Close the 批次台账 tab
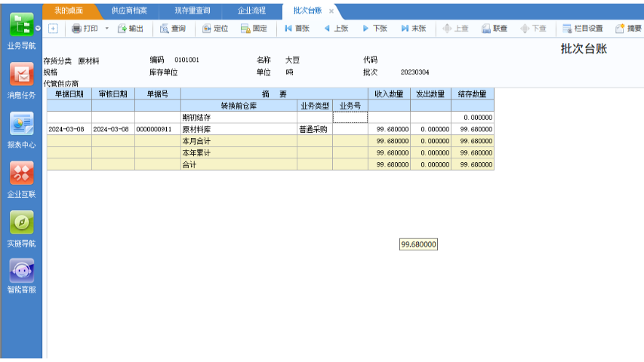Viewport: 644px width, 362px height. pyautogui.click(x=331, y=11)
